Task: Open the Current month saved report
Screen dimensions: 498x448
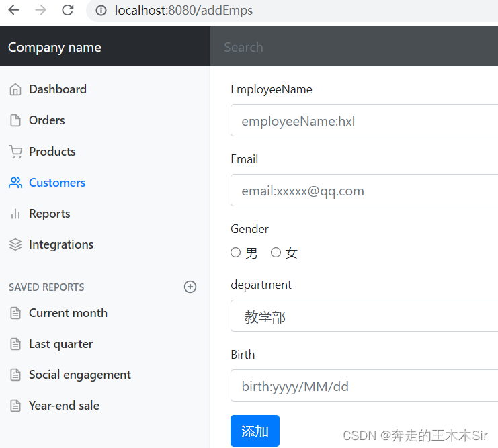Action: (x=68, y=313)
